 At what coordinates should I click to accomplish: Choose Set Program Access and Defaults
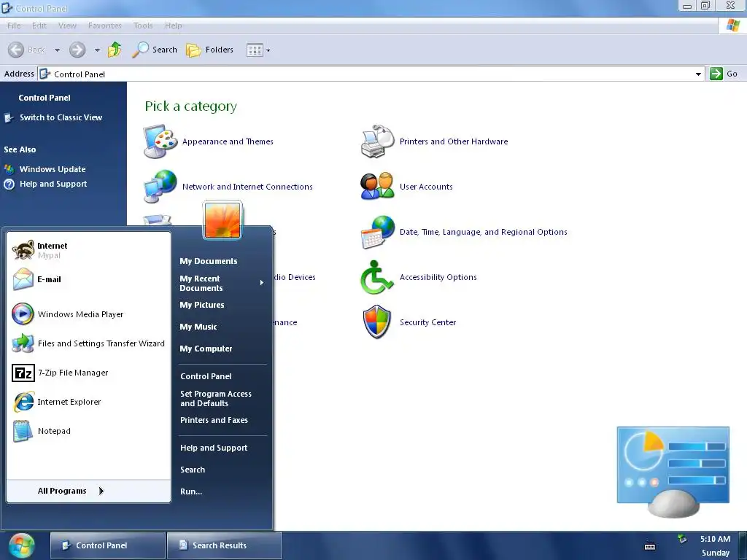[216, 399]
